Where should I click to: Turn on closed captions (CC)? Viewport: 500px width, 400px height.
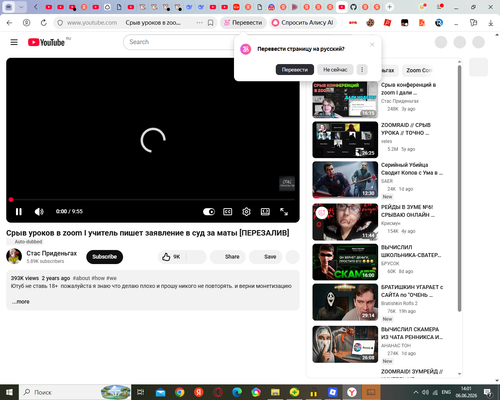coord(228,212)
